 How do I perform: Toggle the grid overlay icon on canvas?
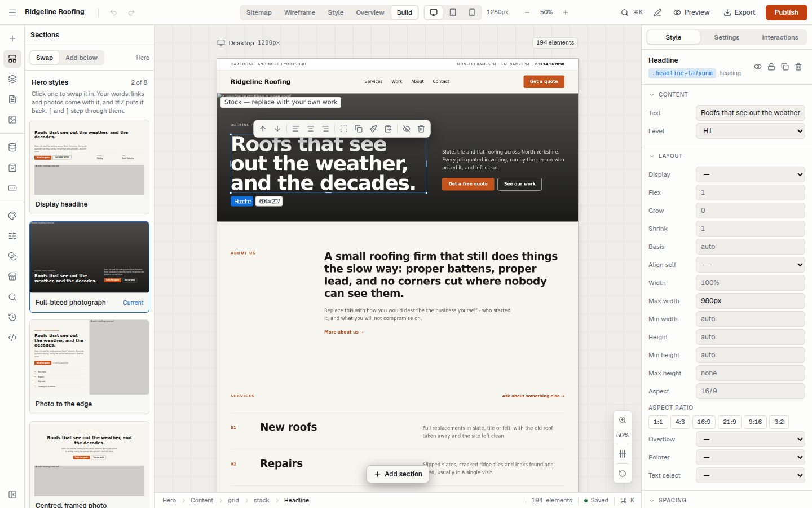coord(623,454)
